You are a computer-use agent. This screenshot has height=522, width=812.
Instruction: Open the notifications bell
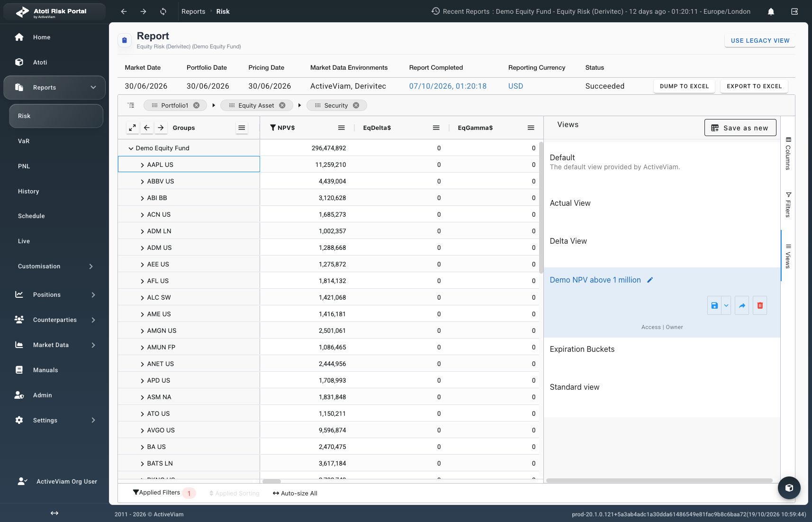click(x=771, y=11)
